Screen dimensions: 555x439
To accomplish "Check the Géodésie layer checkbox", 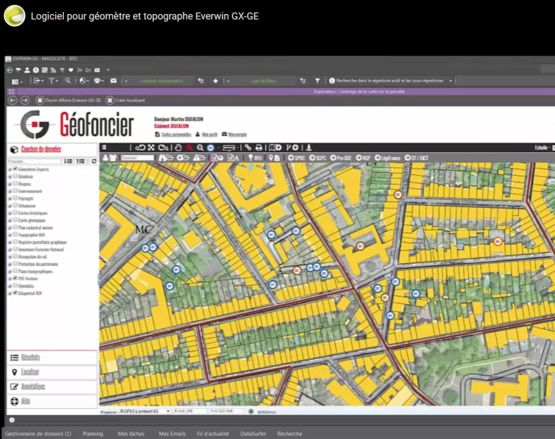I will tap(15, 176).
